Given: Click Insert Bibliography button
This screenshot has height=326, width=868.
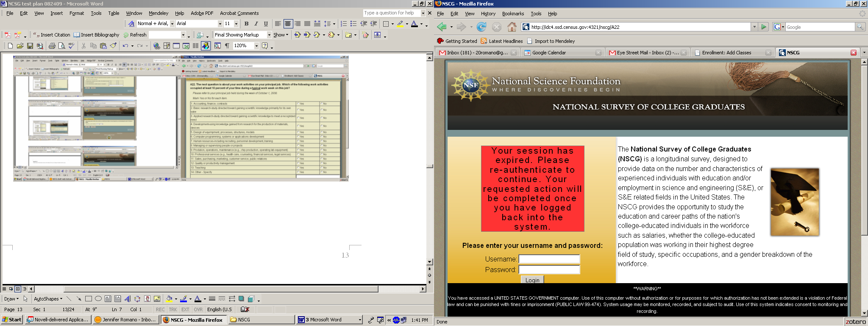Looking at the screenshot, I should click(97, 35).
